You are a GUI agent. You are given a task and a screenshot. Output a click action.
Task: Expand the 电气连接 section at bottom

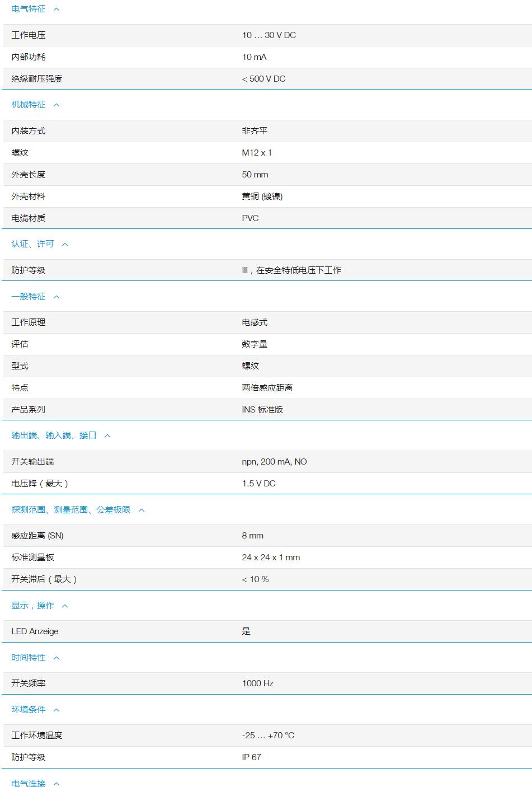coord(56,784)
